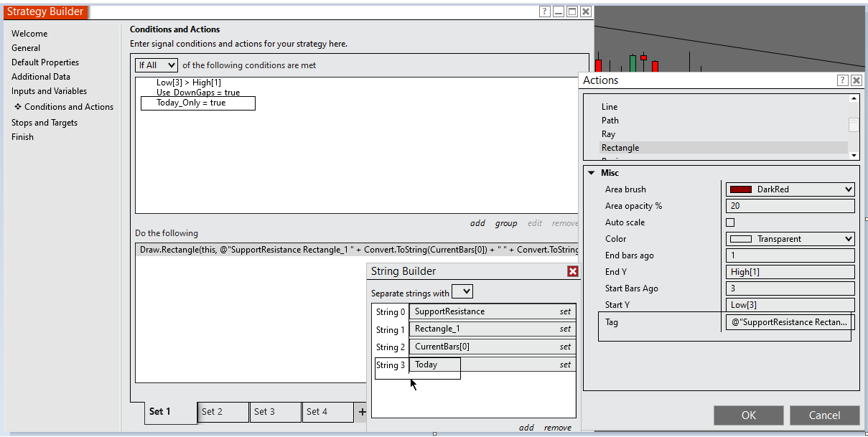This screenshot has width=868, height=437.
Task: Click the Tag value field
Action: click(x=790, y=322)
